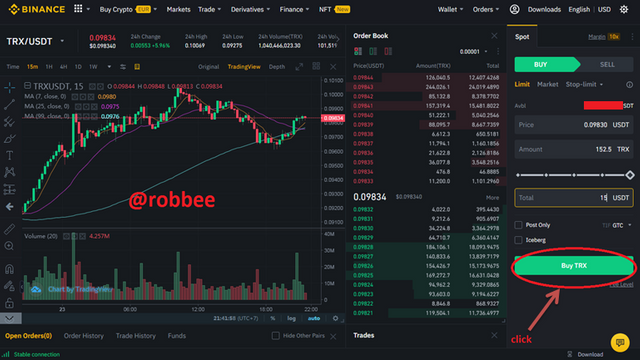640x360 pixels.
Task: Show combined buy/sell order book view
Action: pyautogui.click(x=358, y=51)
